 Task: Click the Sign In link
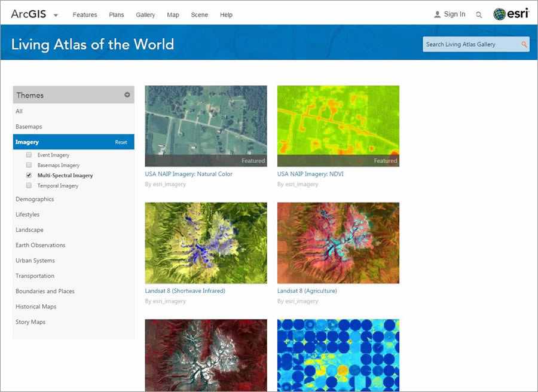454,14
